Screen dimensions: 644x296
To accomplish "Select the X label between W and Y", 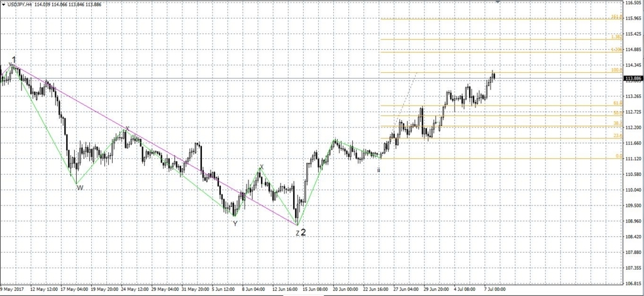I will tap(127, 128).
